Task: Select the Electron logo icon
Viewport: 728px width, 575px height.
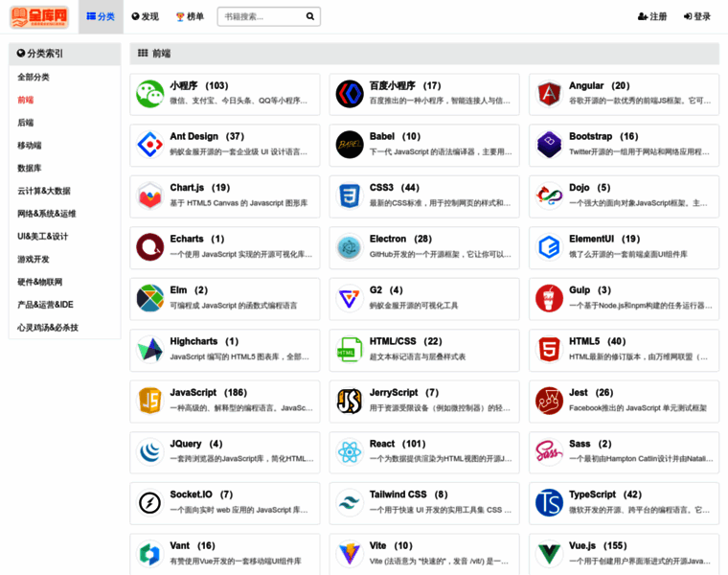Action: [350, 247]
